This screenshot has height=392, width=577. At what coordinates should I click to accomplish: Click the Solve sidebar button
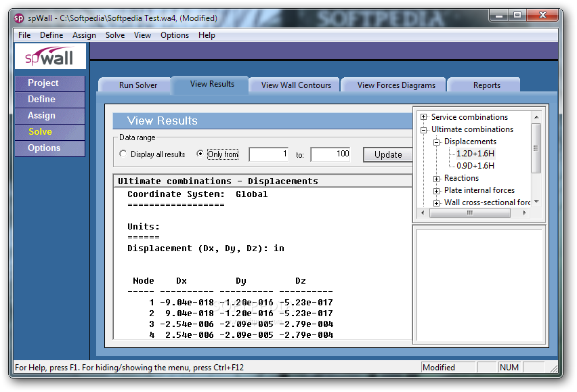[x=50, y=131]
